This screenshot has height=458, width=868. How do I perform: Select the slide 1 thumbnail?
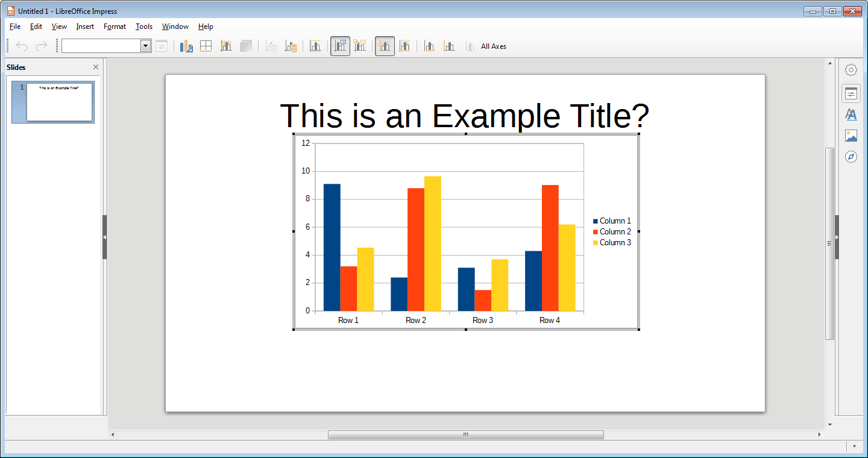[59, 102]
